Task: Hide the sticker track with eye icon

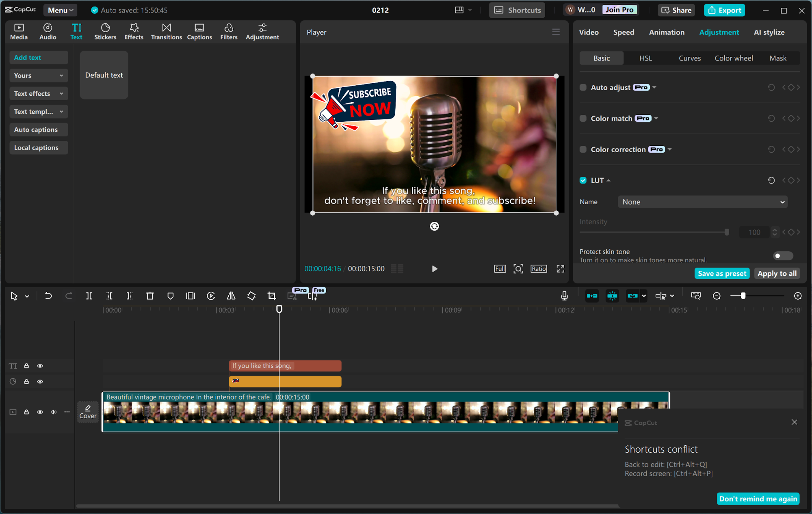Action: (40, 382)
